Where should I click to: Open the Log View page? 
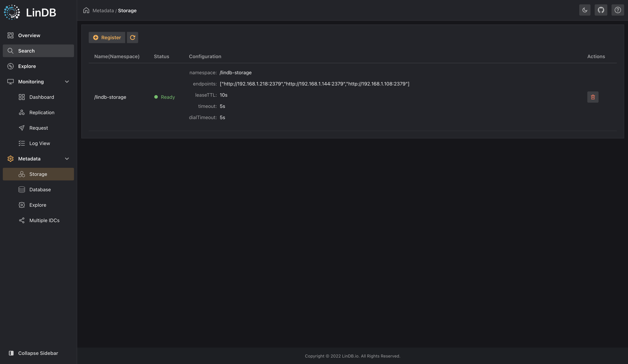[40, 143]
